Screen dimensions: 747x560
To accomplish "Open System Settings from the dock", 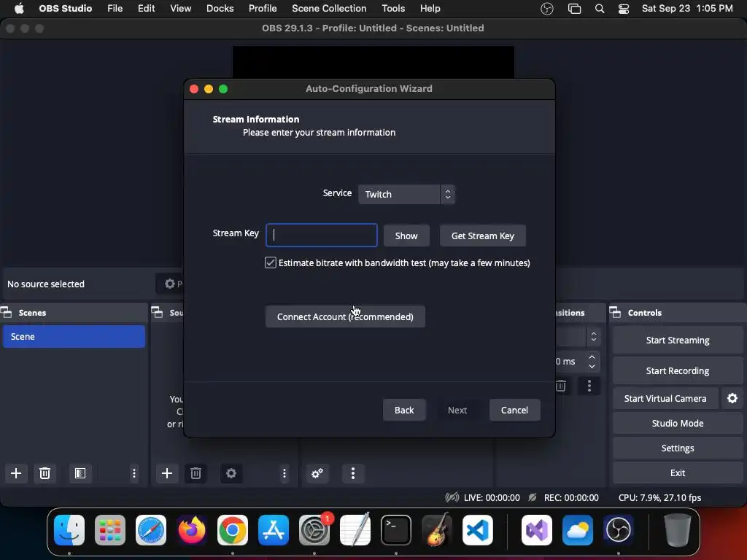I will [314, 530].
